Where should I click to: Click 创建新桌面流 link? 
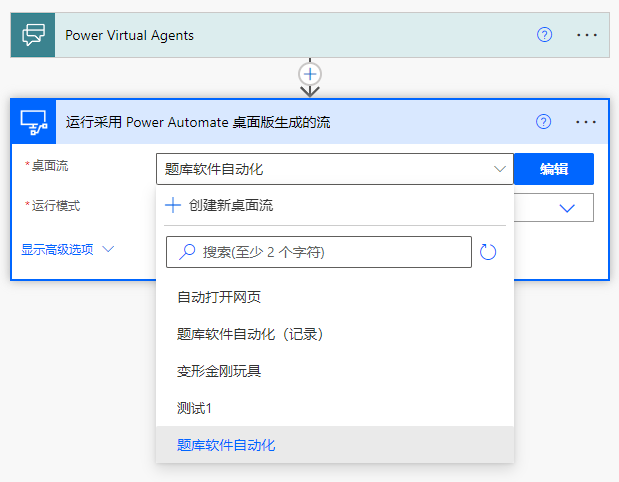click(x=230, y=205)
